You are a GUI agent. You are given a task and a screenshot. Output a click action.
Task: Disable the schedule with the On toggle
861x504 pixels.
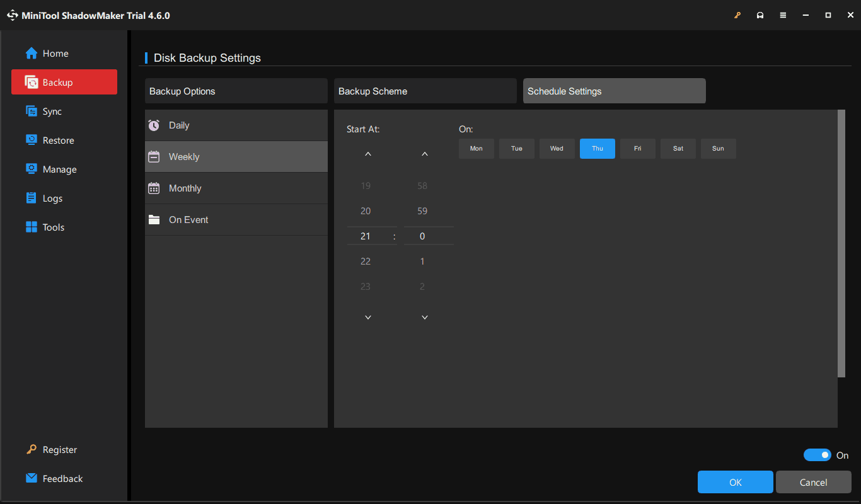click(x=818, y=454)
